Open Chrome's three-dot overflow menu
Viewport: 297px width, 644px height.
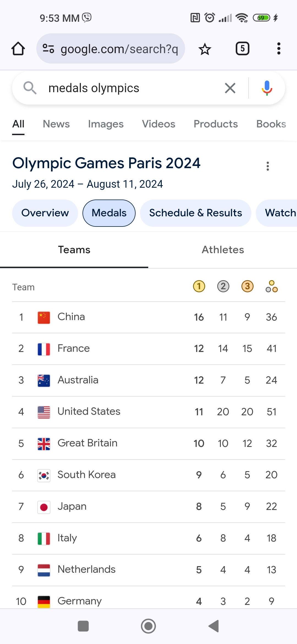(x=279, y=49)
